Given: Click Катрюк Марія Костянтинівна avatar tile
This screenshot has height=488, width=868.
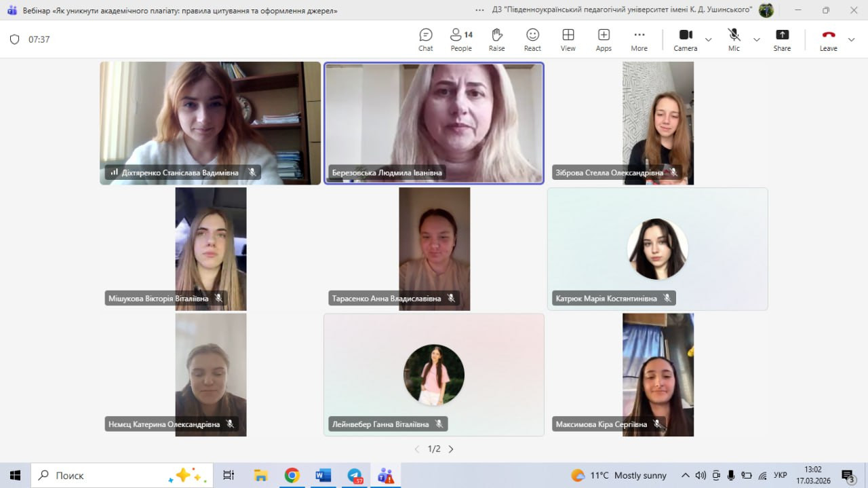Looking at the screenshot, I should pyautogui.click(x=657, y=249).
